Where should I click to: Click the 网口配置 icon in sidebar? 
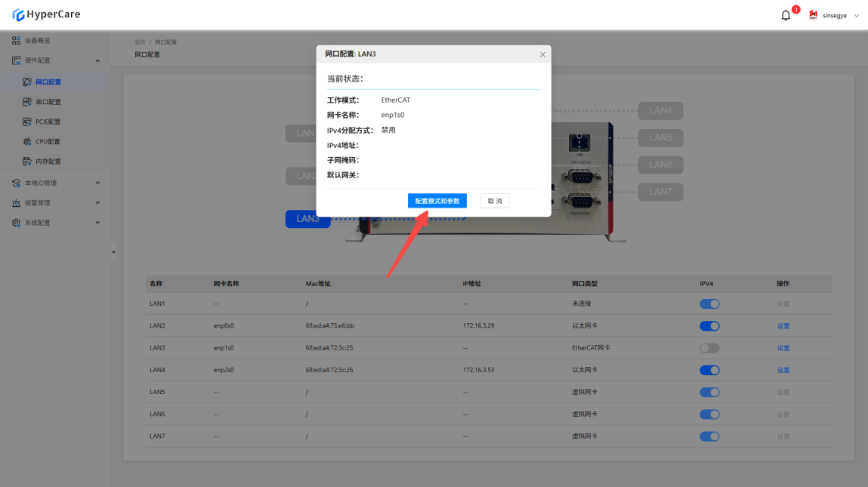tap(27, 82)
